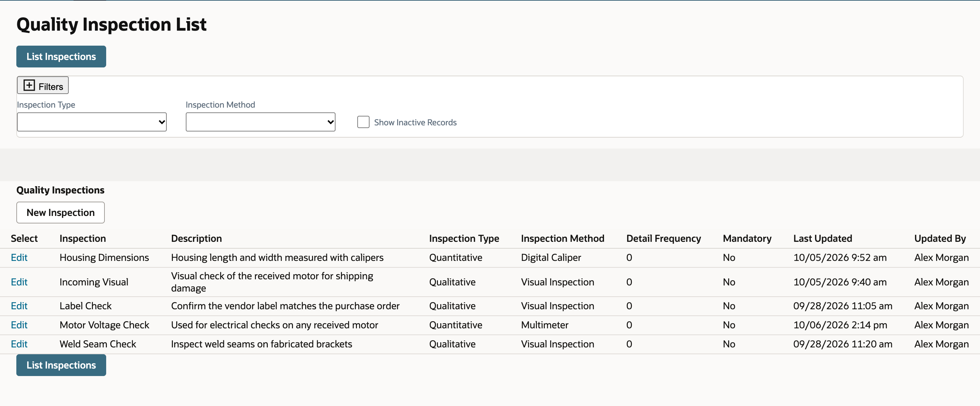Select the Motor Voltage Check name cell

point(104,325)
